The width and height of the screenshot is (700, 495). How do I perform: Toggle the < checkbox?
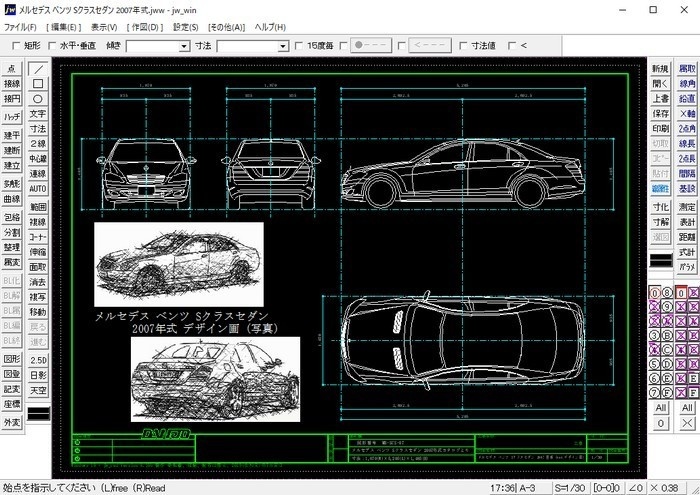512,46
